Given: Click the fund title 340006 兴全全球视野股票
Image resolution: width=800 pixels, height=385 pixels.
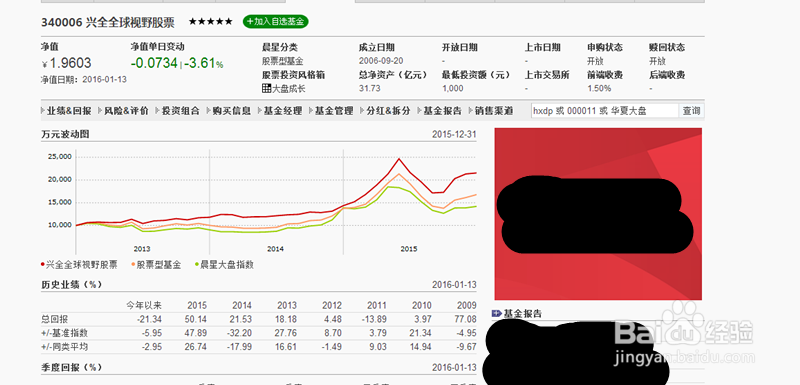Looking at the screenshot, I should [108, 22].
